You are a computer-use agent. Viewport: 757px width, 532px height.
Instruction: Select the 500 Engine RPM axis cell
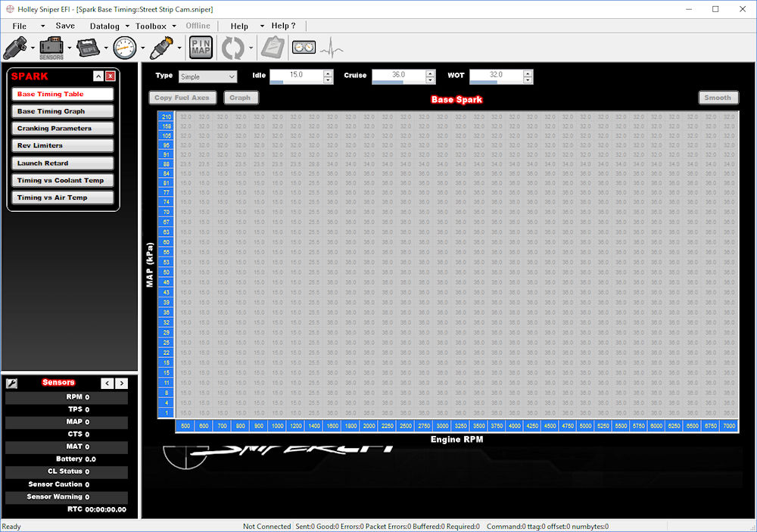click(x=185, y=426)
